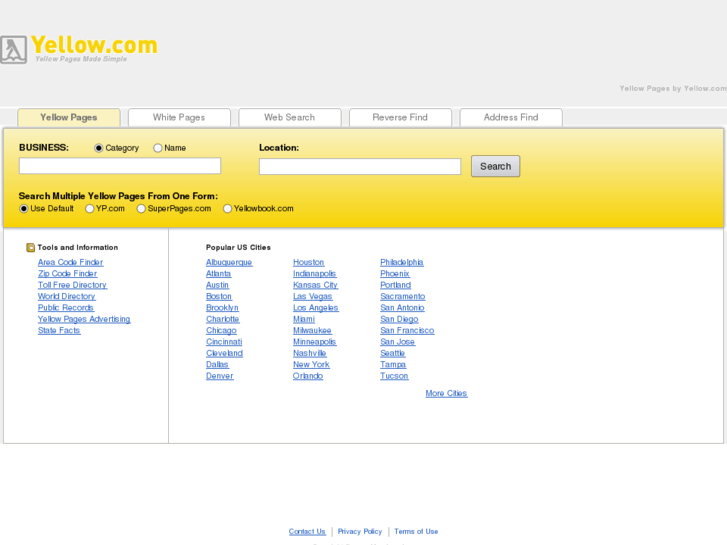Click the Albuquerque city link

[x=229, y=263]
